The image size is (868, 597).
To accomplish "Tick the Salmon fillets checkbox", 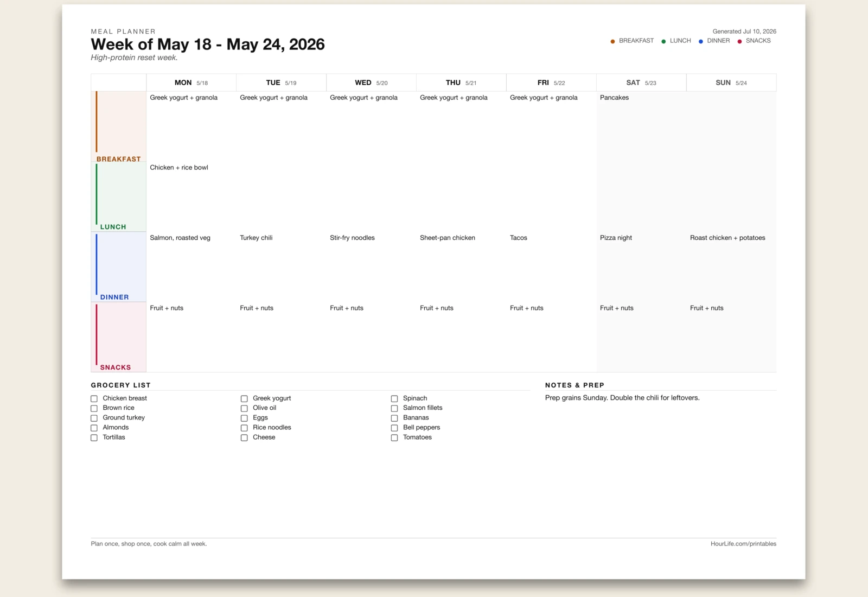I will [394, 408].
